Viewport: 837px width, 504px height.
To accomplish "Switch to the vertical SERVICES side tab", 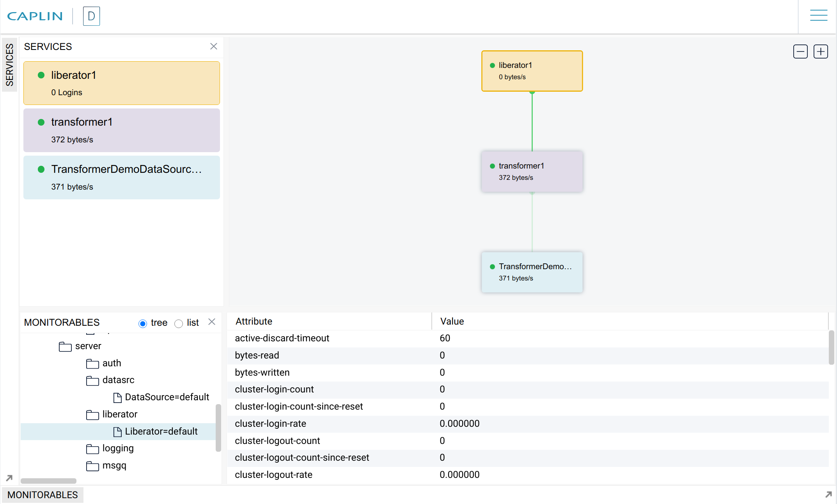I will point(9,65).
